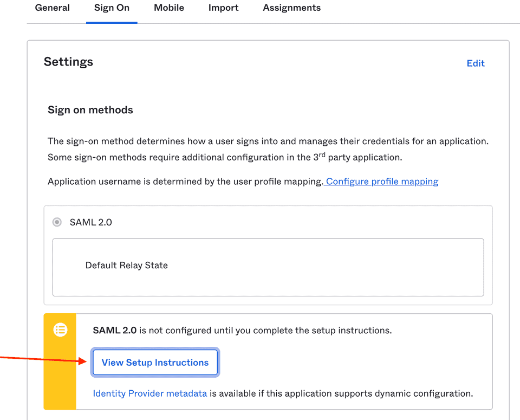Click the sign-on method description paragraph
The image size is (520, 420).
click(x=268, y=149)
